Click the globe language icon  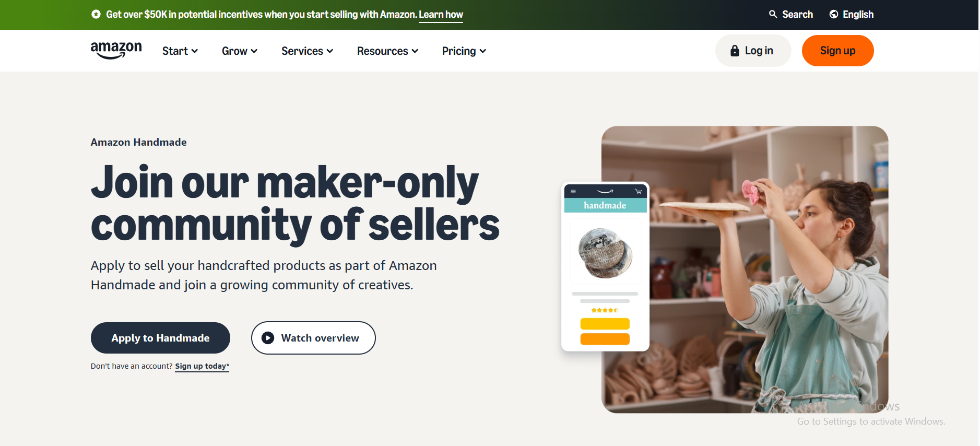(834, 14)
